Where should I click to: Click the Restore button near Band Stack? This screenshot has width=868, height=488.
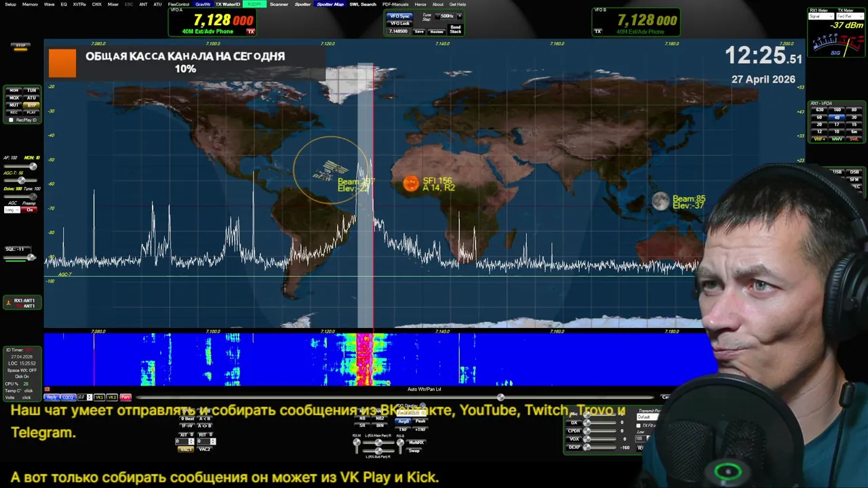437,31
